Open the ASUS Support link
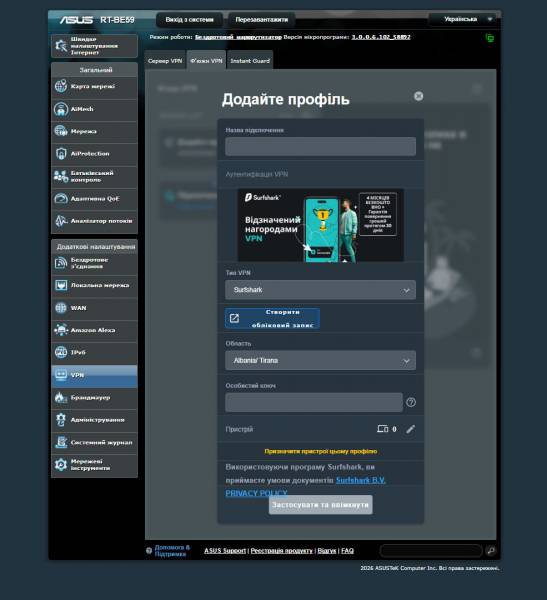 [225, 551]
